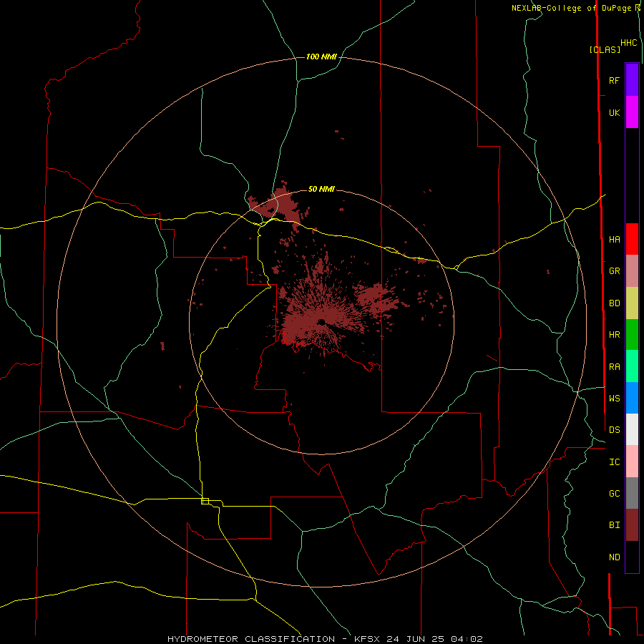Select the light pink IC legend swatch
This screenshot has width=644, height=644.
click(x=632, y=462)
